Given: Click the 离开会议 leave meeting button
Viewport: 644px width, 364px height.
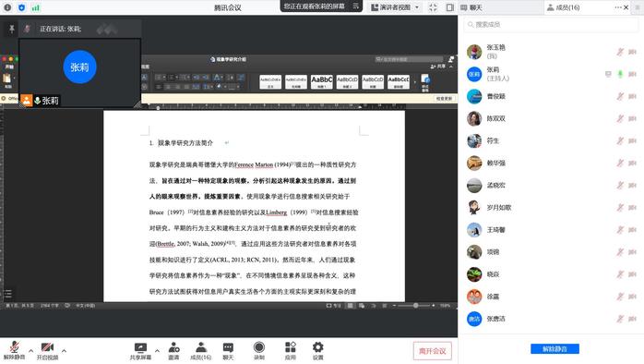Looking at the screenshot, I should [433, 351].
